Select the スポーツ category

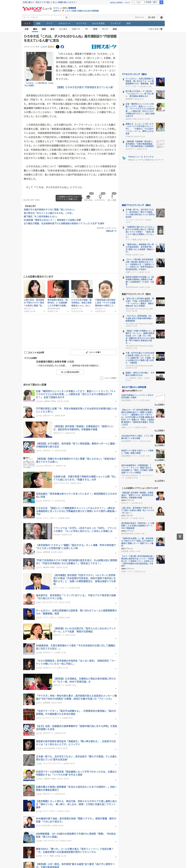(76, 29)
